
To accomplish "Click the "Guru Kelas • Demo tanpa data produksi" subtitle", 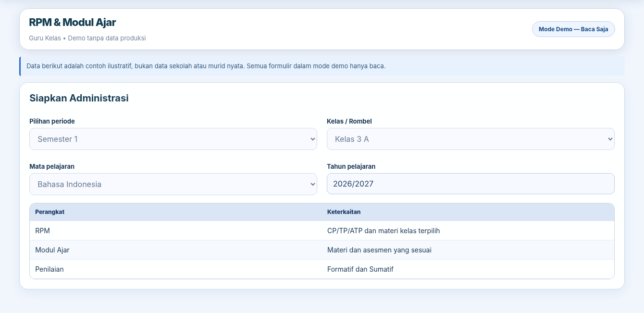I will (x=87, y=38).
